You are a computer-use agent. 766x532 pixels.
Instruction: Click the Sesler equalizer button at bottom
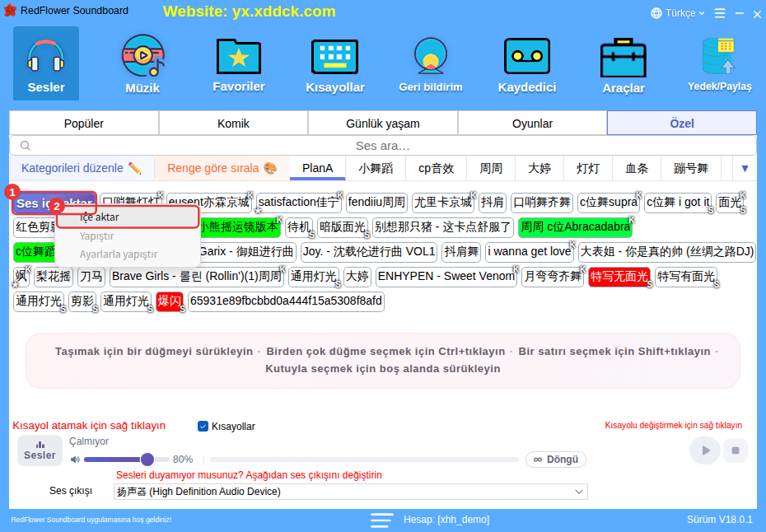(40, 450)
